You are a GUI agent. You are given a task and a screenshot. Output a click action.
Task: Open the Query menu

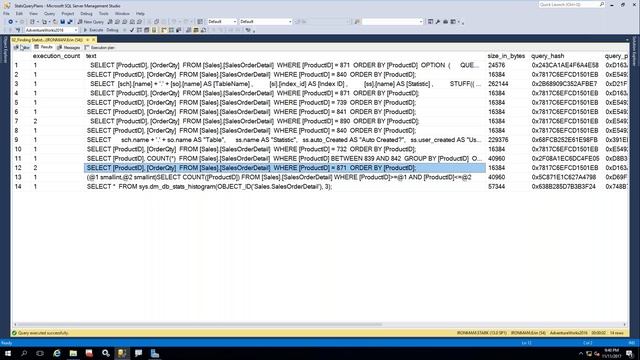click(49, 13)
